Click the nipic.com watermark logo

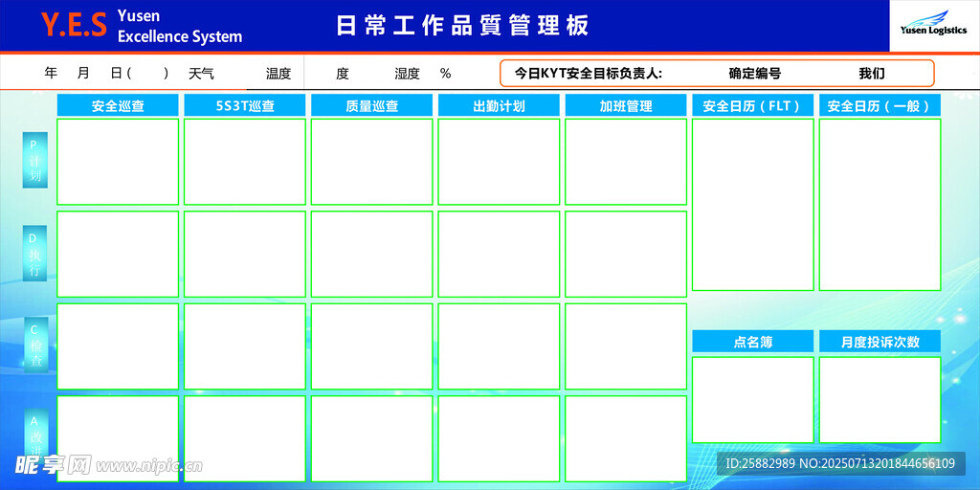coord(108,465)
